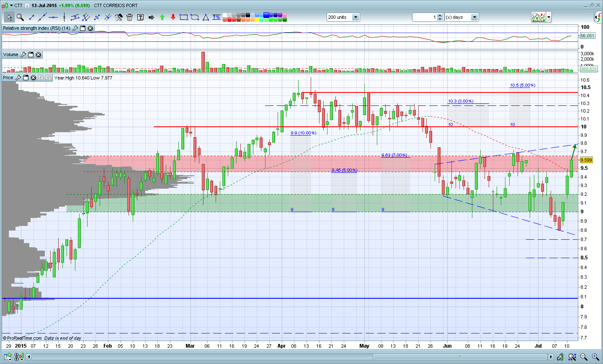
Task: Expand the (x) days timeframe dropdown
Action: point(474,17)
